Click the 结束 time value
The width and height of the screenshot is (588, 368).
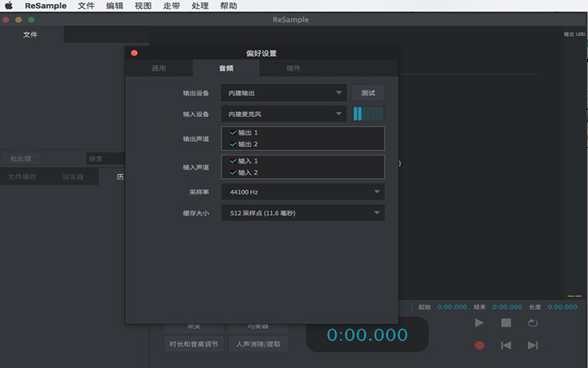click(x=507, y=307)
